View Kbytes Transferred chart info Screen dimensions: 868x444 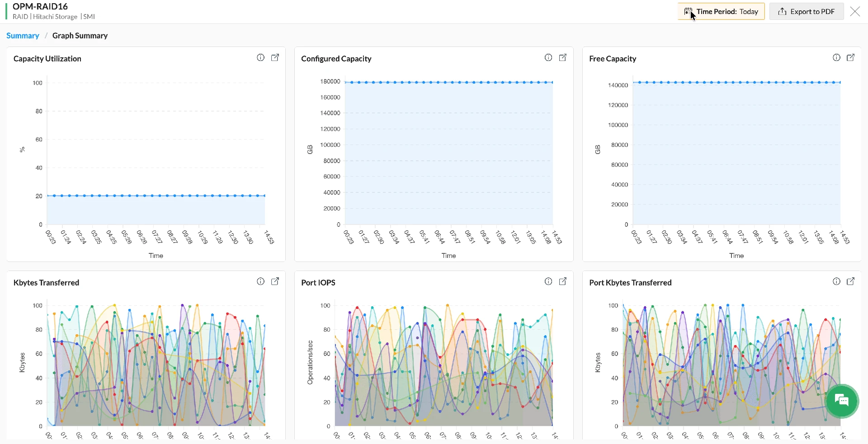click(260, 281)
